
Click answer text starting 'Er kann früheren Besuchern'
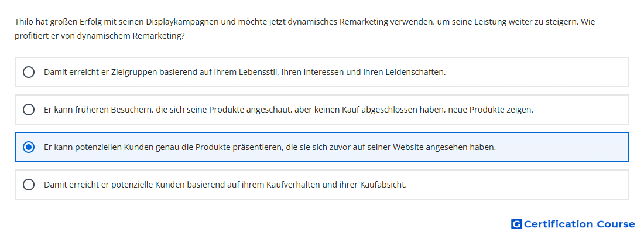(x=289, y=110)
